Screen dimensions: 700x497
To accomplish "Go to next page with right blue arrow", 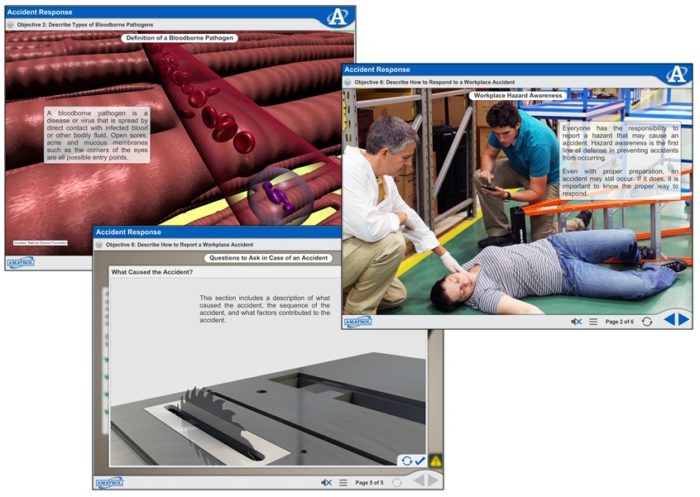I will pyautogui.click(x=682, y=320).
